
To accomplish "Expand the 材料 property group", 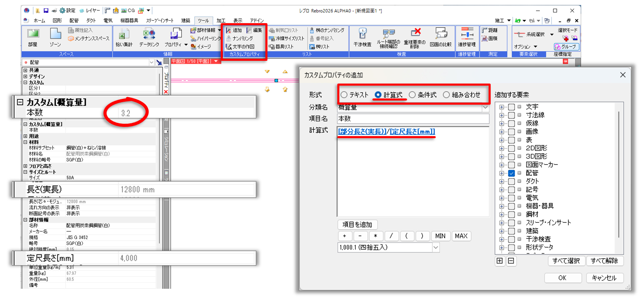I will click(x=26, y=141).
